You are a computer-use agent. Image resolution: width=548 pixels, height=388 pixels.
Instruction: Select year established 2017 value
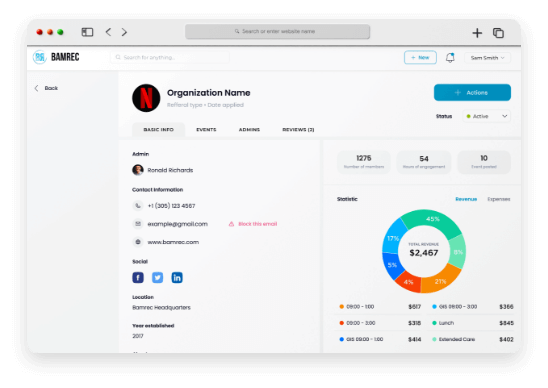pyautogui.click(x=138, y=336)
